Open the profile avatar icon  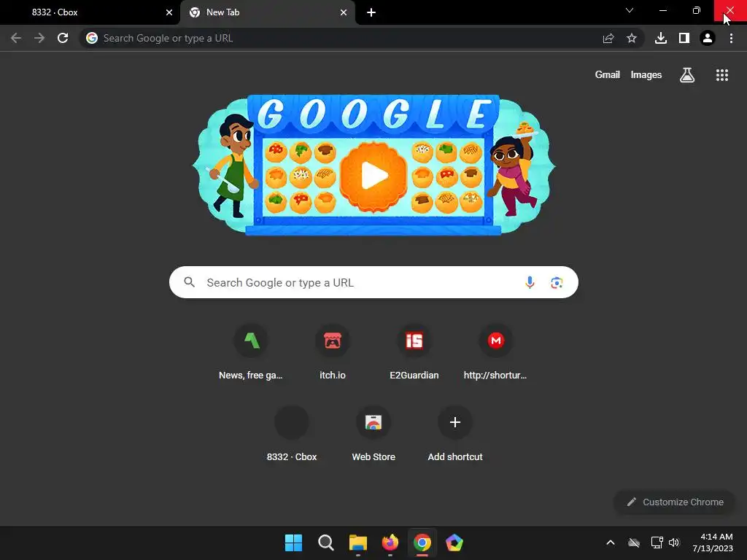708,38
